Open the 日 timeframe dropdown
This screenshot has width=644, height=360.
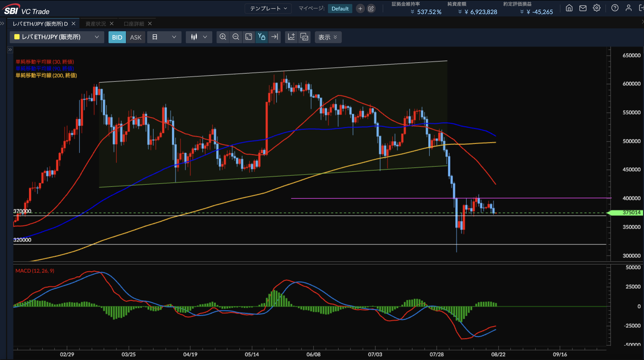pyautogui.click(x=164, y=37)
